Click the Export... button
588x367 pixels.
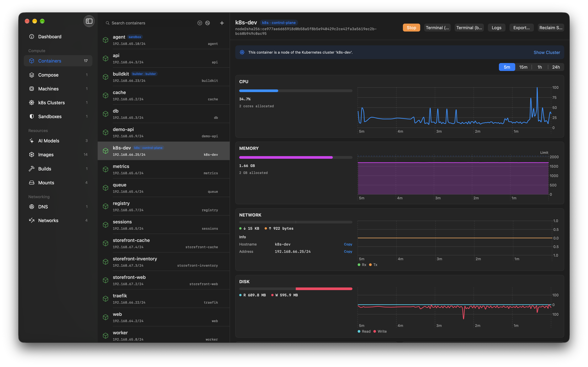pos(521,28)
